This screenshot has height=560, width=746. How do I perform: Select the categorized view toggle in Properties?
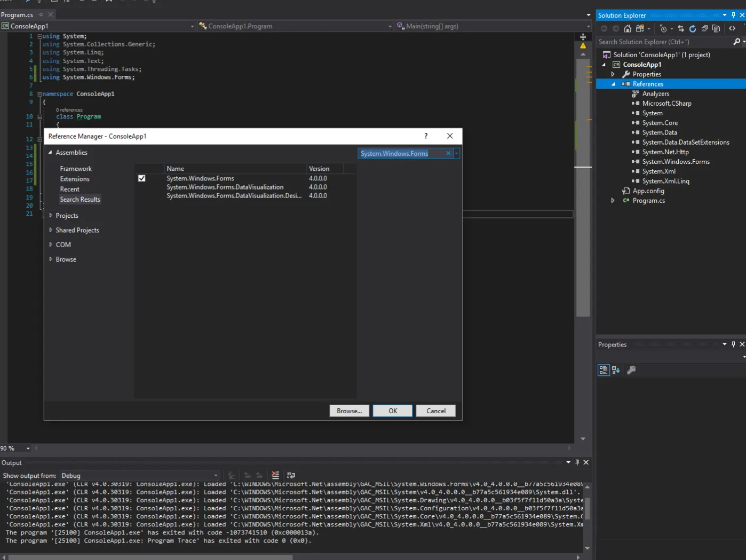click(604, 370)
